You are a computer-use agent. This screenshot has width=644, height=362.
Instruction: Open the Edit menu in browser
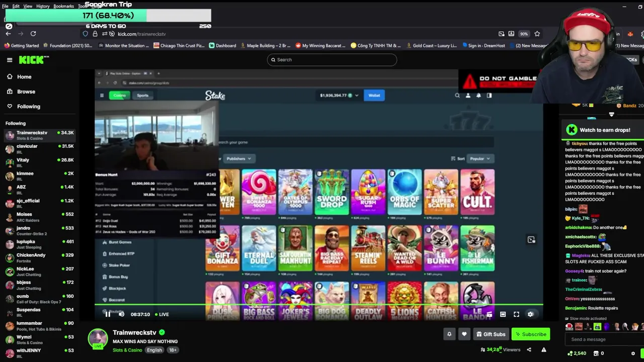(x=16, y=6)
